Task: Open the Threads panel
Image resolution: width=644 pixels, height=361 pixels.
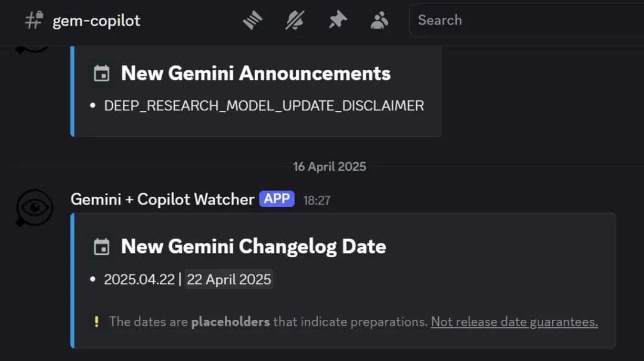Action: click(253, 20)
